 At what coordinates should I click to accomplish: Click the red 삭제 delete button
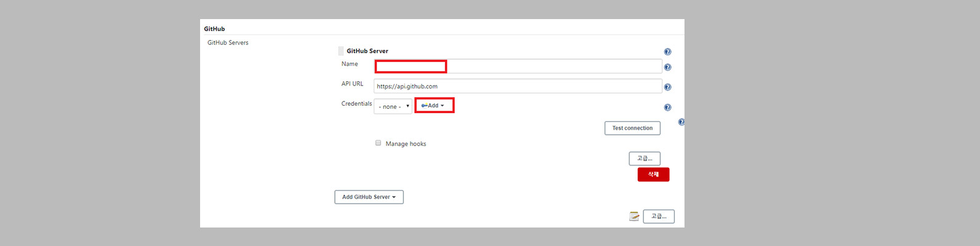click(653, 175)
